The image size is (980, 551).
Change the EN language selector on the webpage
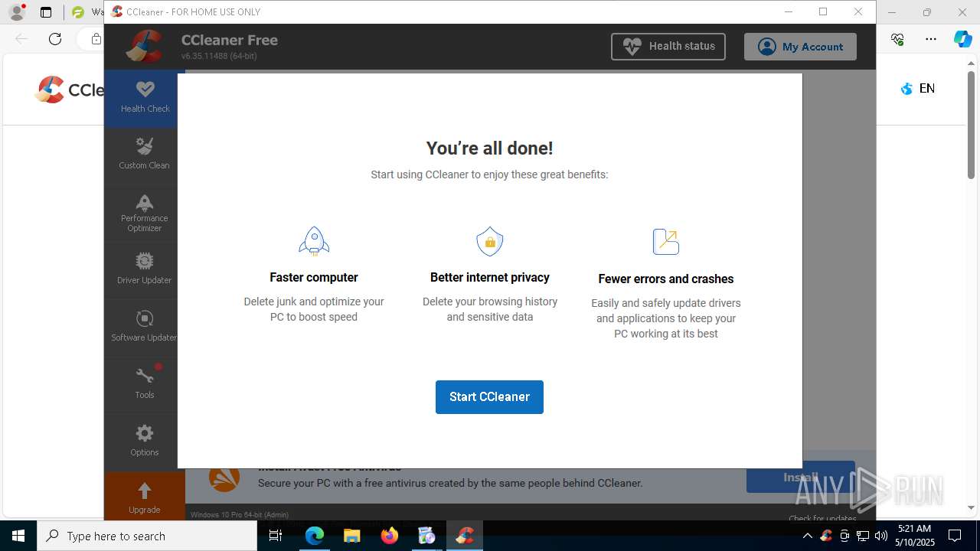pyautogui.click(x=918, y=89)
